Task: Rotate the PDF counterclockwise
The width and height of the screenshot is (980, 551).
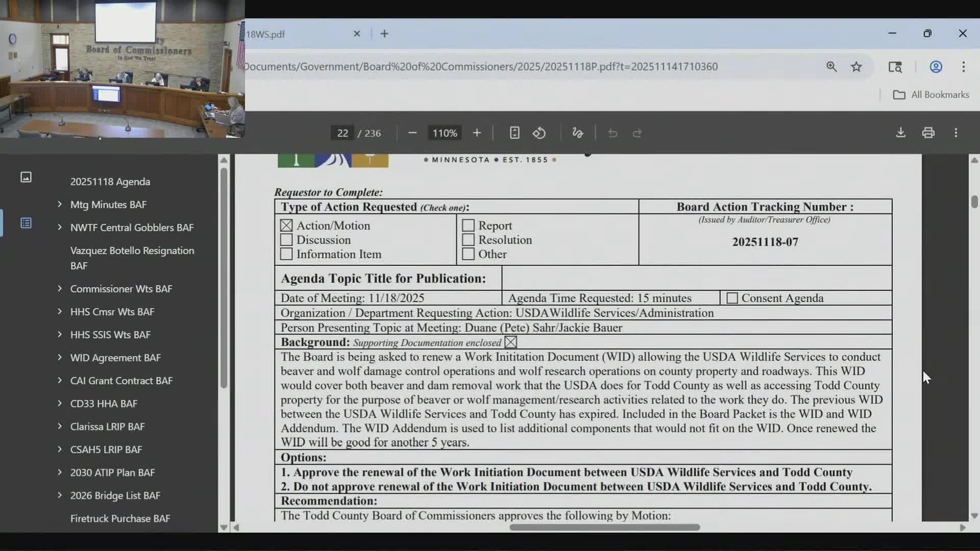Action: (539, 133)
